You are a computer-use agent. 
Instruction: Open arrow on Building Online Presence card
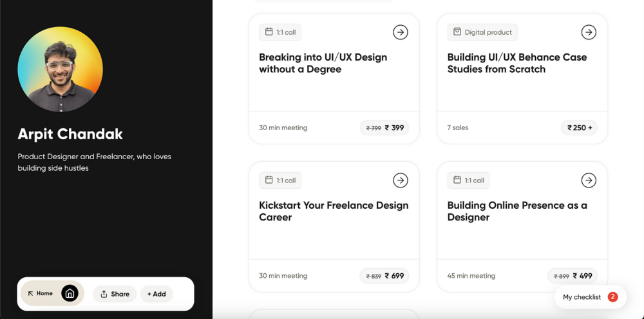click(x=589, y=180)
